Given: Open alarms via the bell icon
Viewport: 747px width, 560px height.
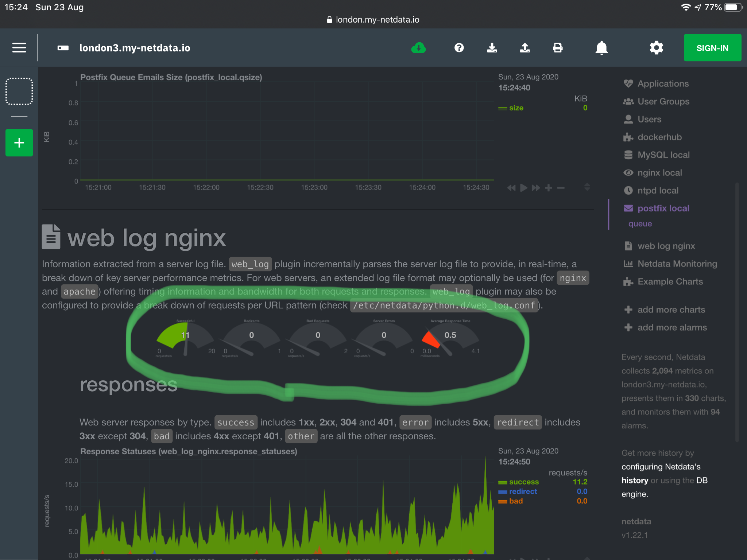Looking at the screenshot, I should (602, 48).
